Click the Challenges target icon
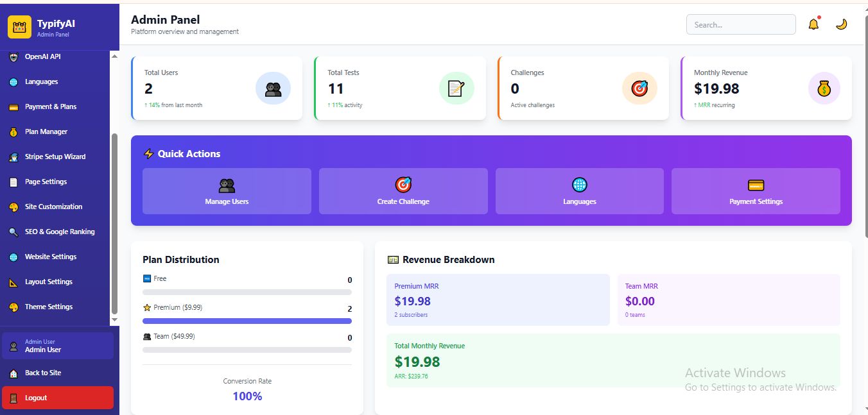The width and height of the screenshot is (868, 415). 639,89
